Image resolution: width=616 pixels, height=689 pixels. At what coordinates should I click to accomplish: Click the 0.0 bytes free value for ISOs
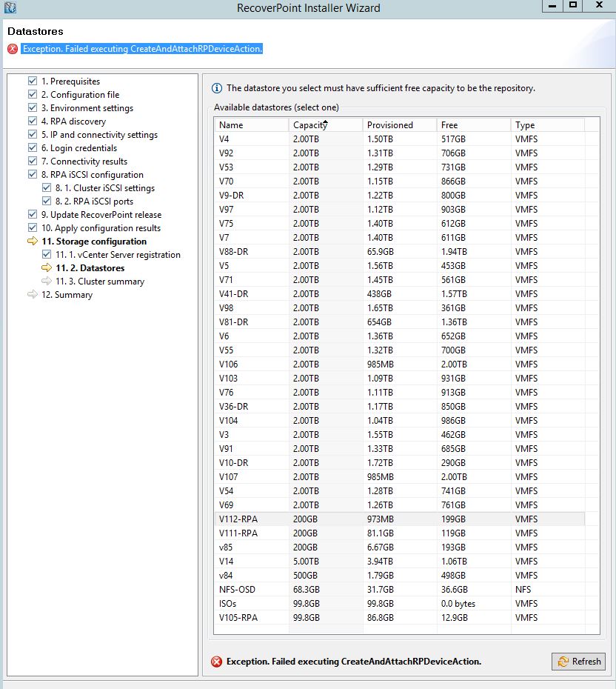[458, 603]
